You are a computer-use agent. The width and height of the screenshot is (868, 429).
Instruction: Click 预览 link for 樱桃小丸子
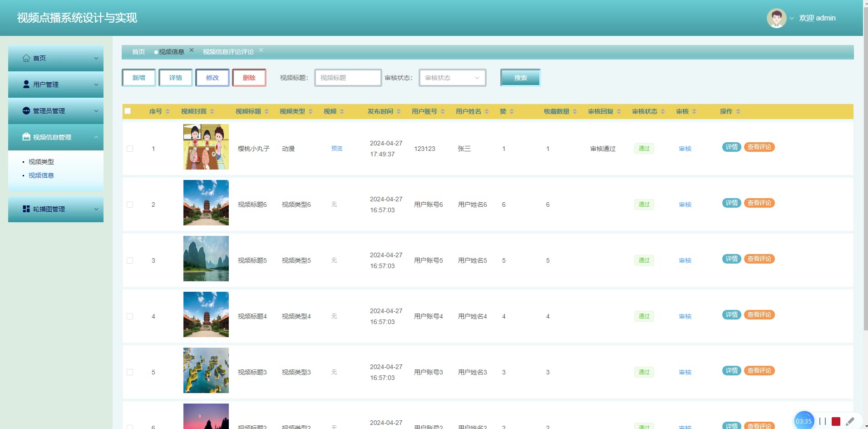point(337,149)
